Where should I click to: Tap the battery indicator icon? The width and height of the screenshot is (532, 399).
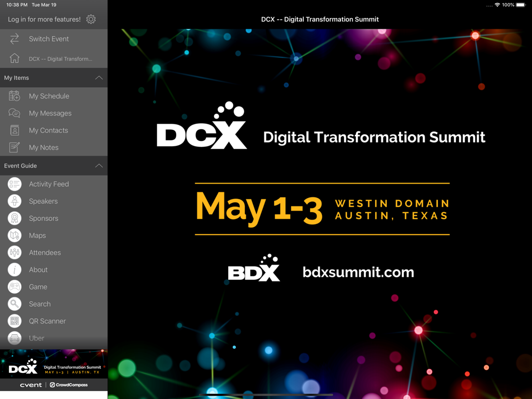[x=521, y=5]
